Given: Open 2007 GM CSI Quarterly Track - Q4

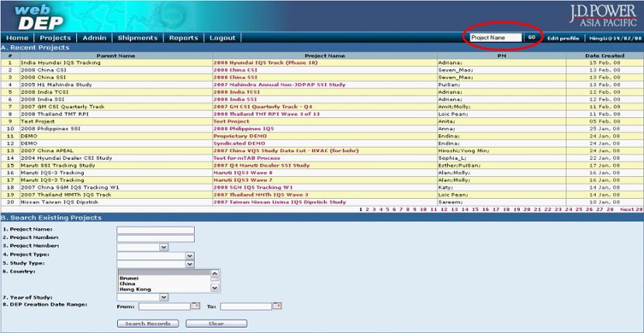Looking at the screenshot, I should pyautogui.click(x=263, y=107).
